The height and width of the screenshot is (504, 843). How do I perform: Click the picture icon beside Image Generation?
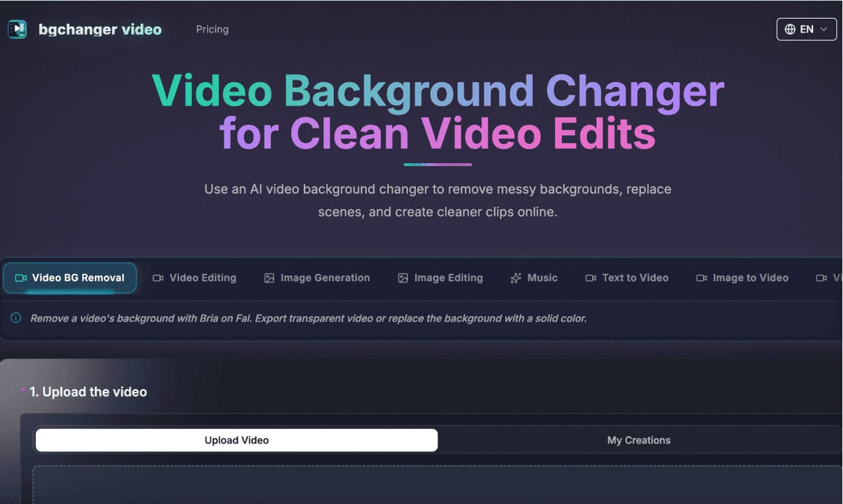[269, 278]
